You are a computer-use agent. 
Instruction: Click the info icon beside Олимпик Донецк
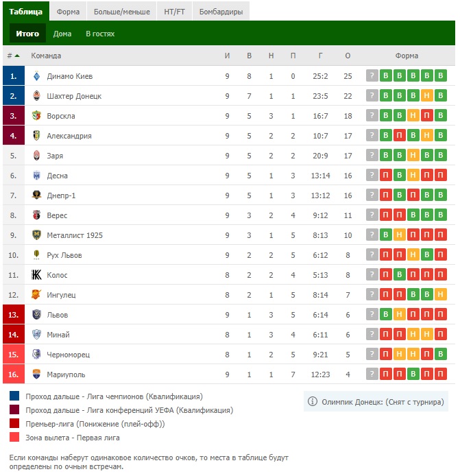tap(313, 402)
